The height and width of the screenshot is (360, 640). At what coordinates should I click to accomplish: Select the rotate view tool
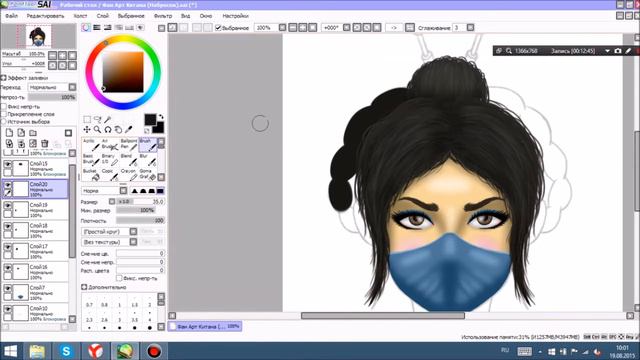[x=108, y=129]
